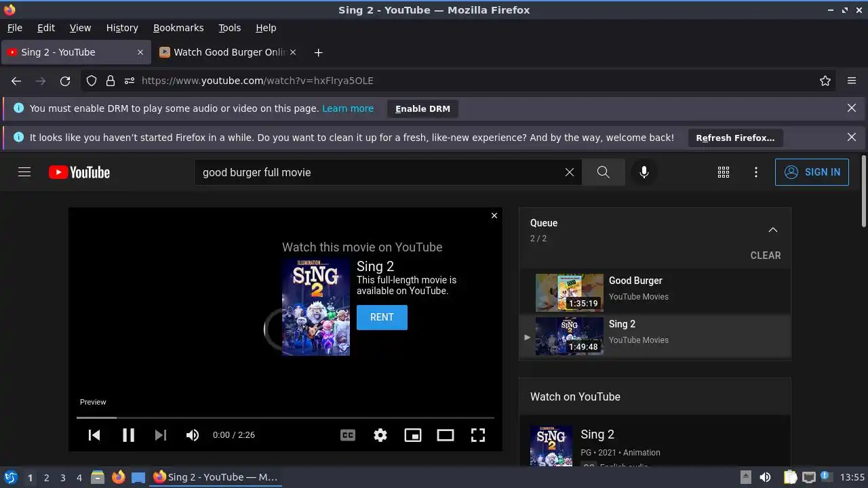Toggle closed captions in player

(348, 435)
